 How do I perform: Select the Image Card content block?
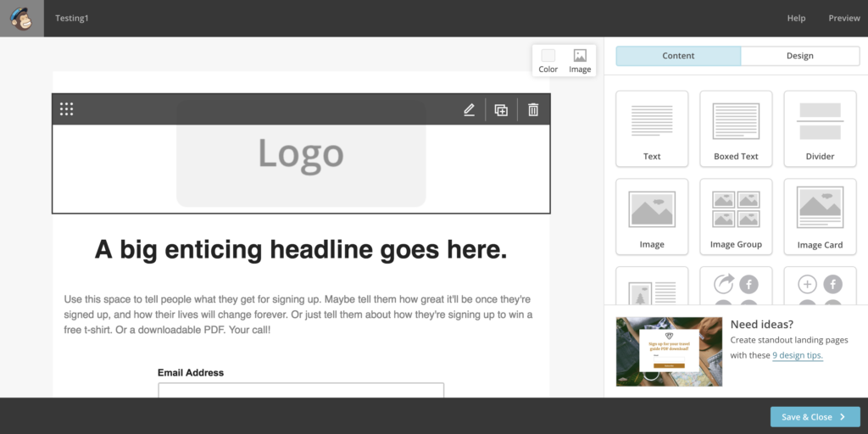click(820, 216)
